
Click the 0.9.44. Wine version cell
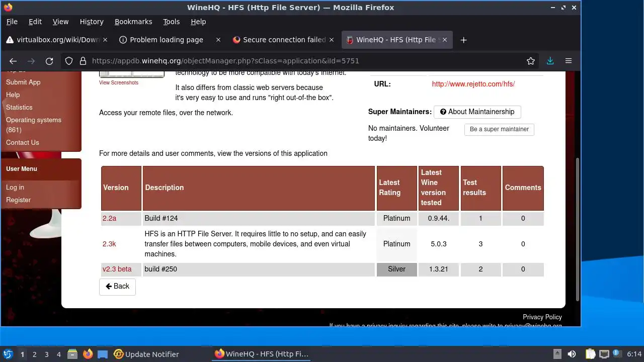click(439, 218)
